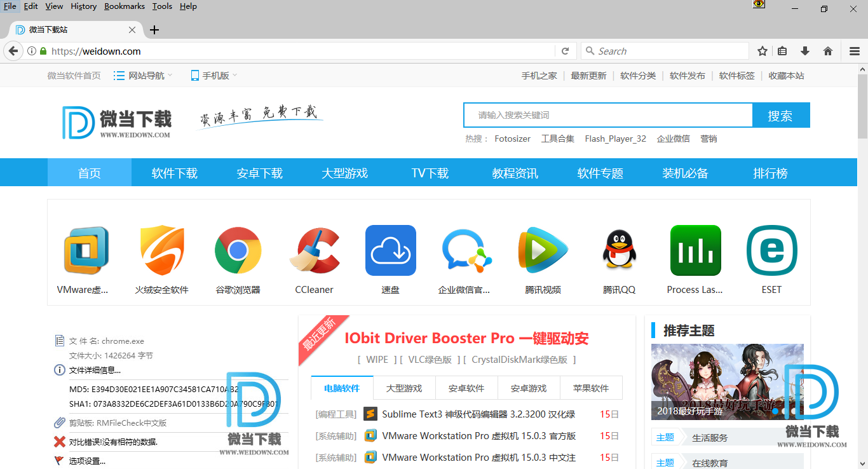Viewport: 868px width, 469px height.
Task: Click the site info icon in address bar
Action: click(x=32, y=51)
